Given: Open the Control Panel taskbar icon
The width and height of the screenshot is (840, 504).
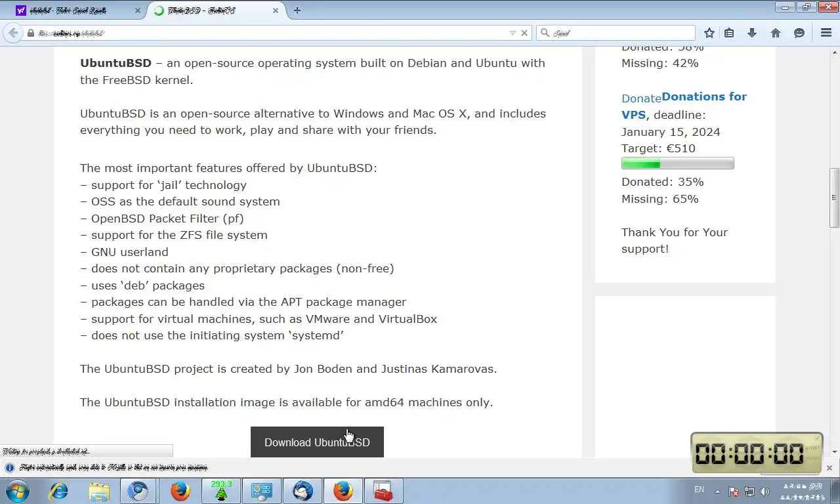Looking at the screenshot, I should coord(262,491).
